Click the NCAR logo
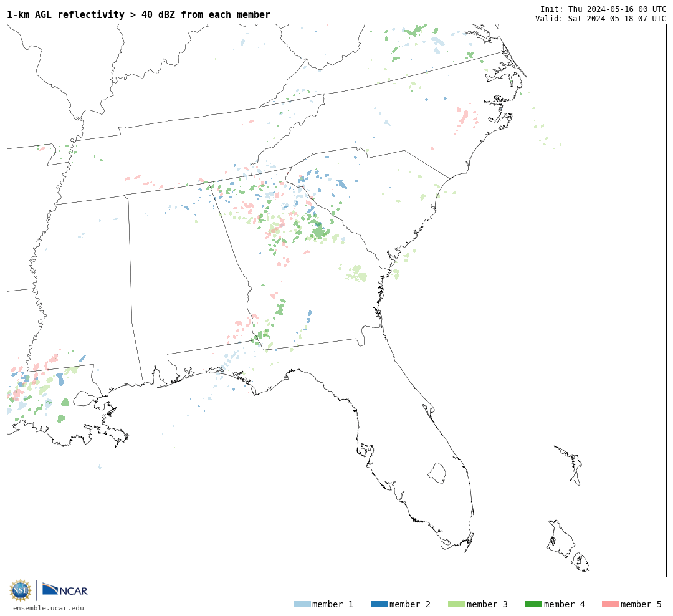This screenshot has height=616, width=673. coord(65,590)
